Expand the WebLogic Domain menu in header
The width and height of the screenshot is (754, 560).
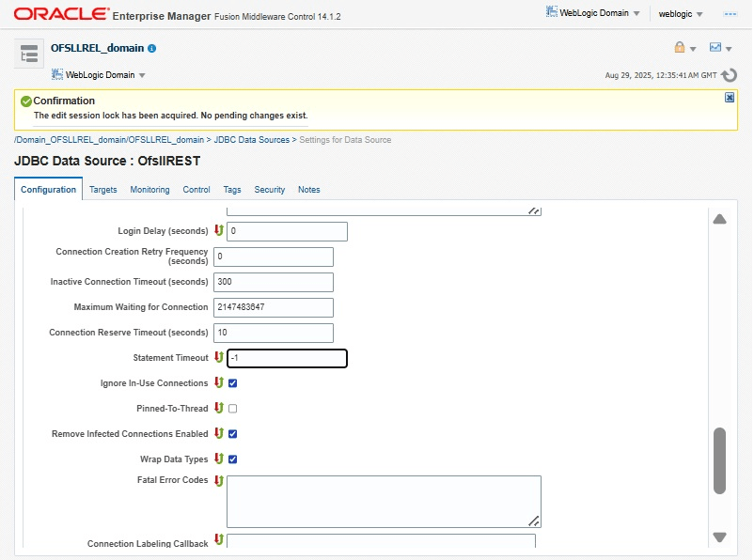tap(594, 13)
